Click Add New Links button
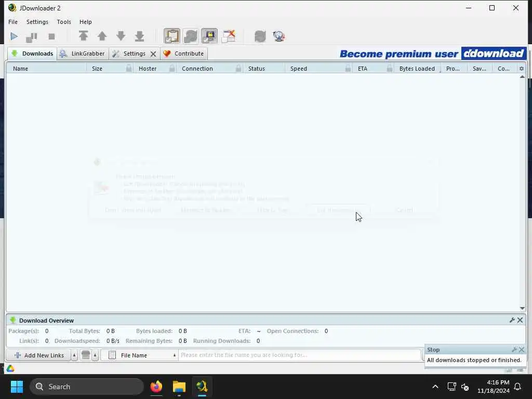This screenshot has width=532, height=399. coord(38,355)
